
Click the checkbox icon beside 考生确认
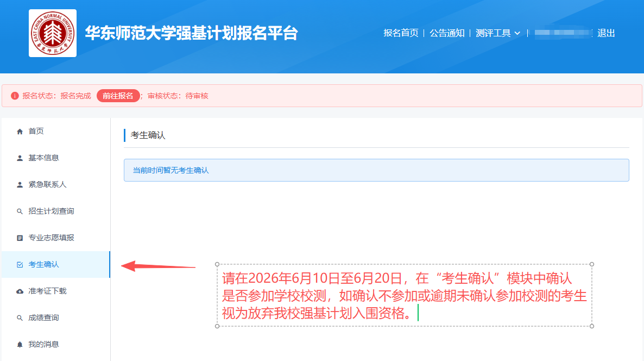tap(20, 265)
